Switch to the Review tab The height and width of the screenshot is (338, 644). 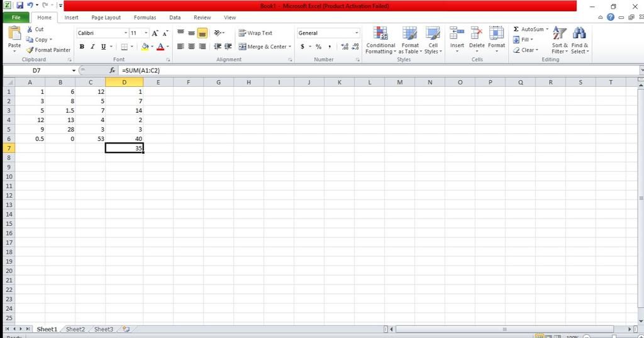click(x=202, y=17)
